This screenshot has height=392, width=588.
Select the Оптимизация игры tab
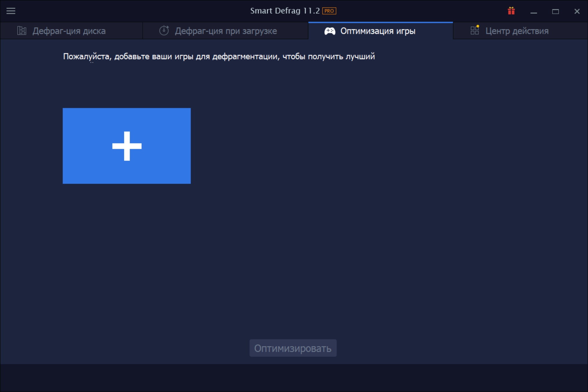pyautogui.click(x=377, y=31)
